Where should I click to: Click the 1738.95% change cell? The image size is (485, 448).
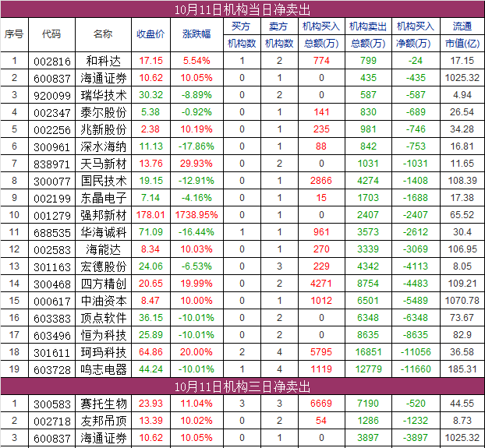196,215
